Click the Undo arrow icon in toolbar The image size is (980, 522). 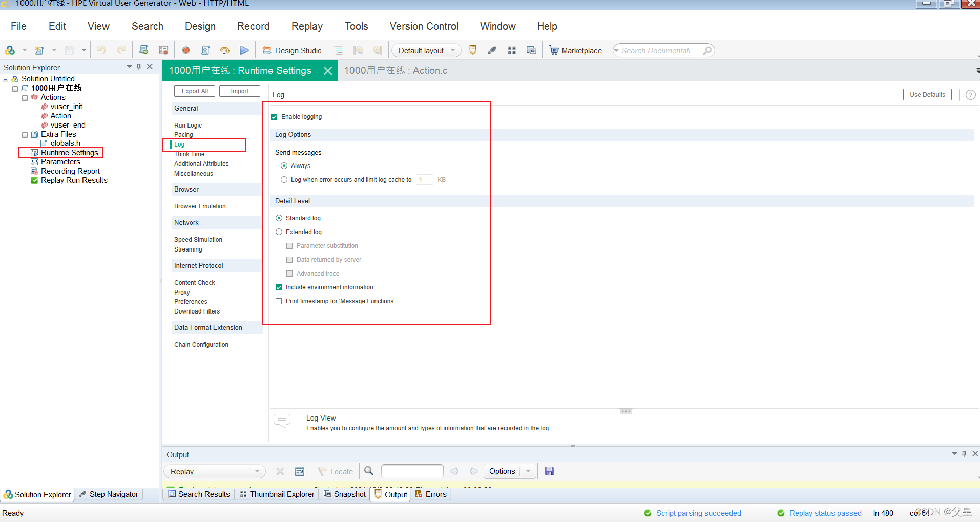pyautogui.click(x=101, y=50)
